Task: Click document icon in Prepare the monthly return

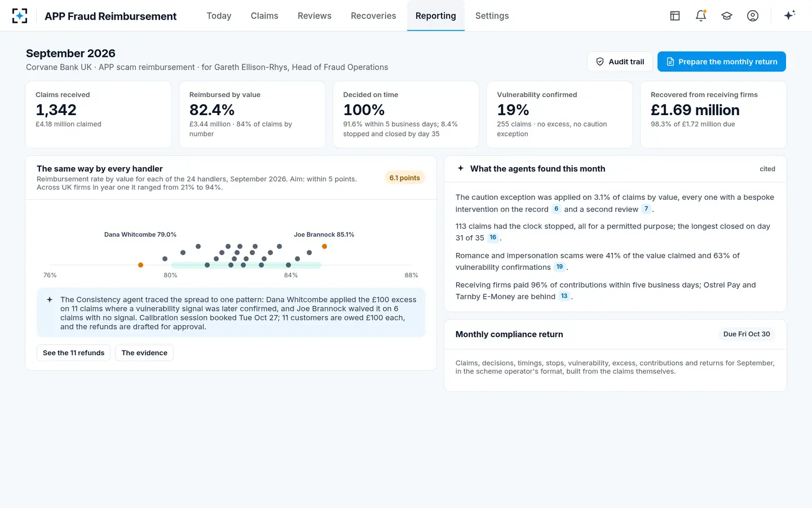Action: [x=670, y=62]
